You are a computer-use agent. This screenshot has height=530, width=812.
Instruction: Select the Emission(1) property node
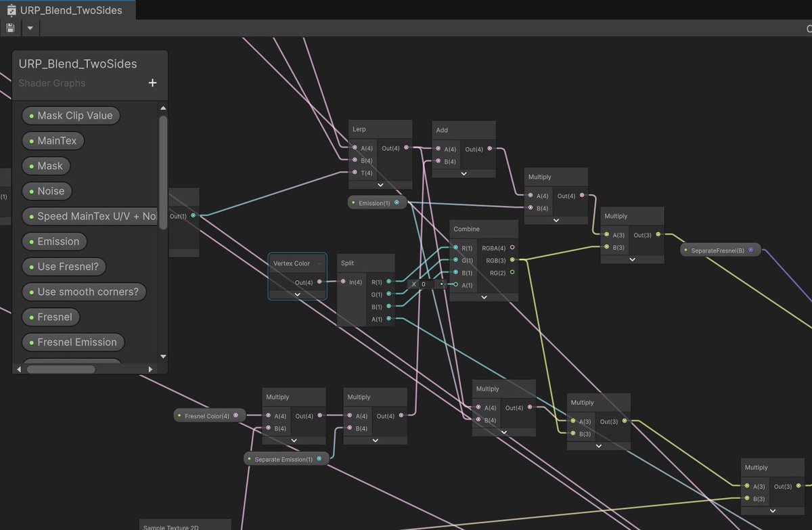pos(378,202)
